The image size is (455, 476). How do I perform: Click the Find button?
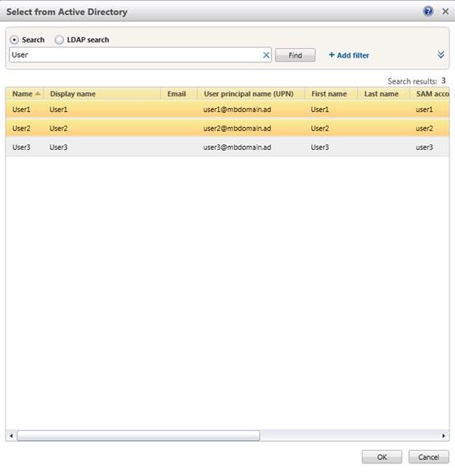[x=295, y=55]
